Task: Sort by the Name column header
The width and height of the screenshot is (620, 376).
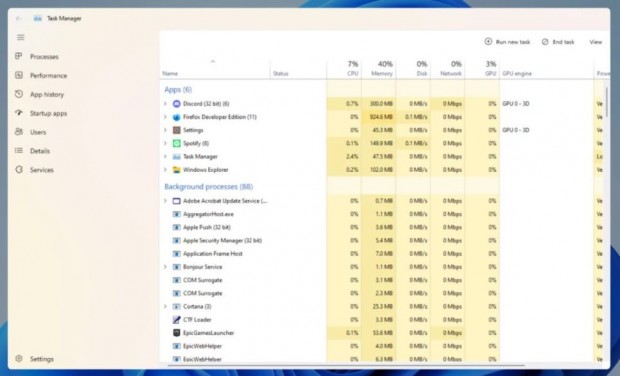Action: (x=215, y=68)
